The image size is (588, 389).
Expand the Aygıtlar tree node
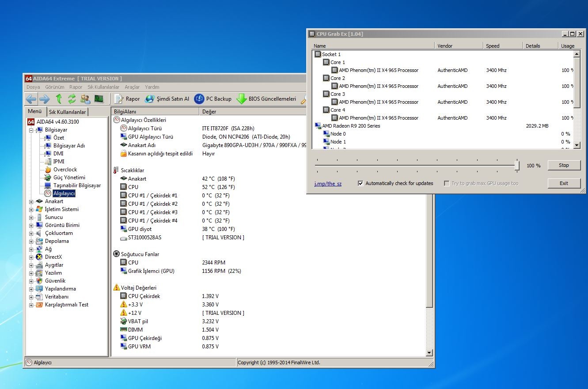coord(31,265)
